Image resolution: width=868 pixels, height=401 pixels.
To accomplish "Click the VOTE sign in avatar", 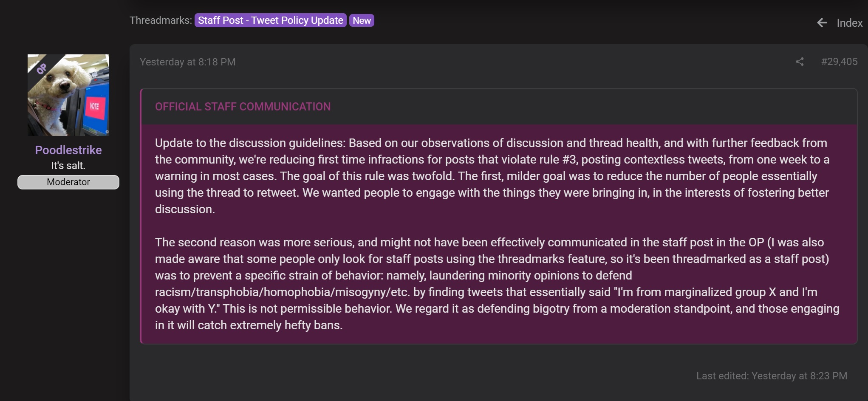I will coord(94,106).
